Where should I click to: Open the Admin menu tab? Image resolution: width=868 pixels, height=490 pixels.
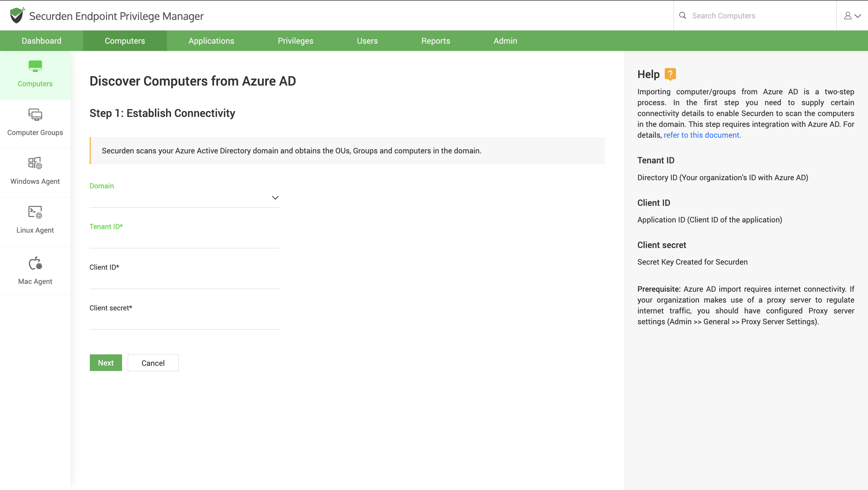coord(505,41)
